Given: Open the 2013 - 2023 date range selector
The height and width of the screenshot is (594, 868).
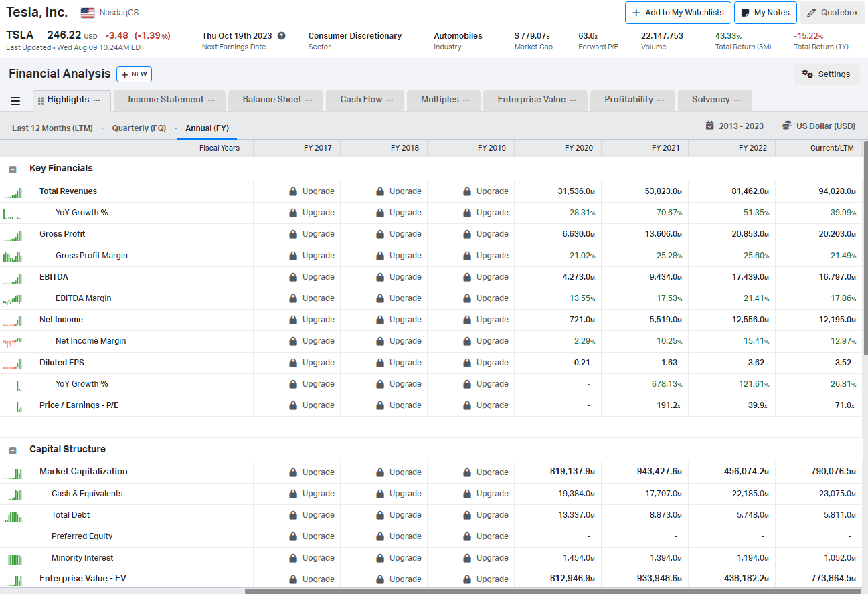Looking at the screenshot, I should point(735,126).
